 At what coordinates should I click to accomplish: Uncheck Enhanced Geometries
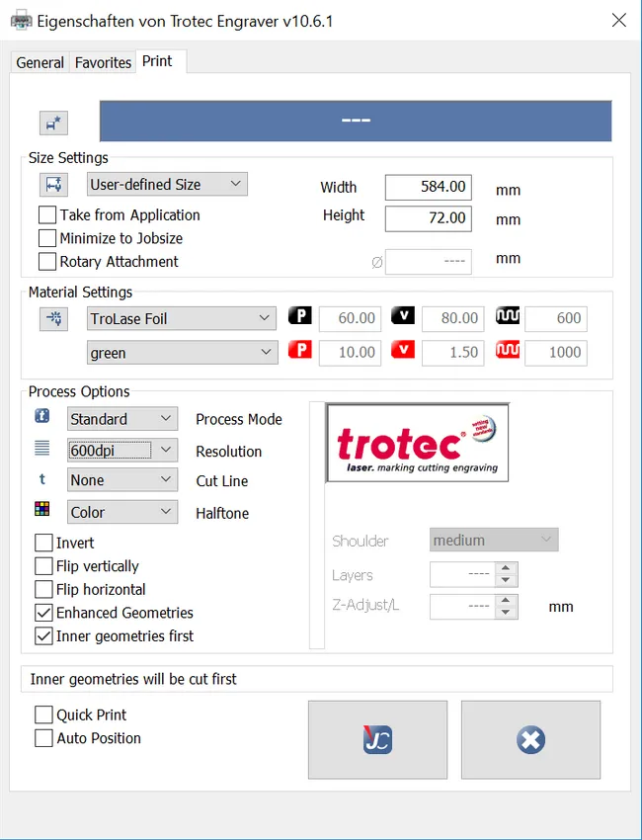pos(43,613)
